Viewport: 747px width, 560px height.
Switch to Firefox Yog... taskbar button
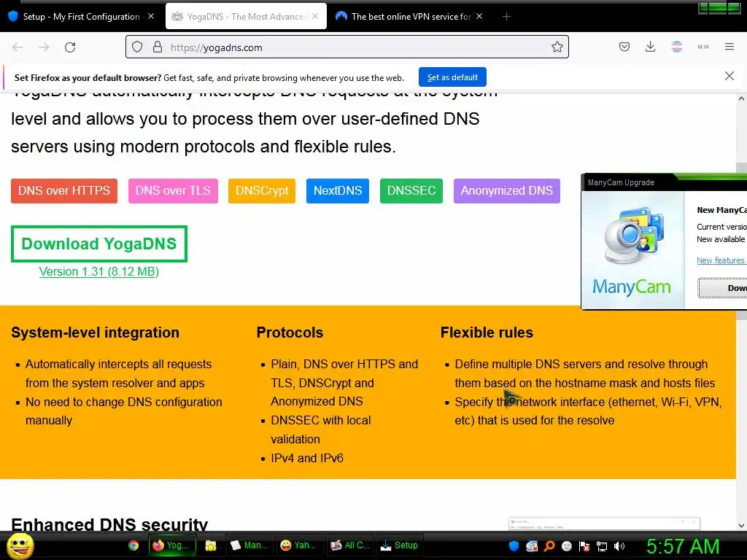[x=172, y=545]
